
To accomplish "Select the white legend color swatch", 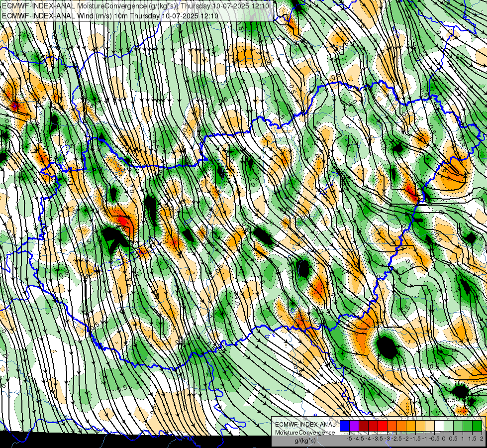I will 439,426.
